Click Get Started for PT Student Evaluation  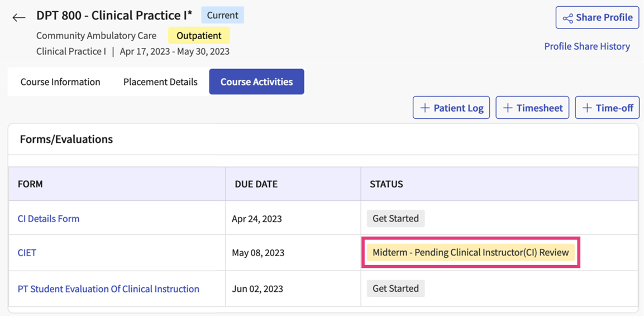(x=395, y=288)
